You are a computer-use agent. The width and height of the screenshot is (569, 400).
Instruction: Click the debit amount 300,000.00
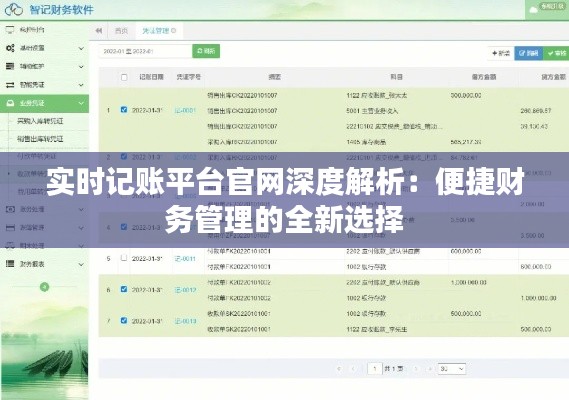tap(466, 95)
